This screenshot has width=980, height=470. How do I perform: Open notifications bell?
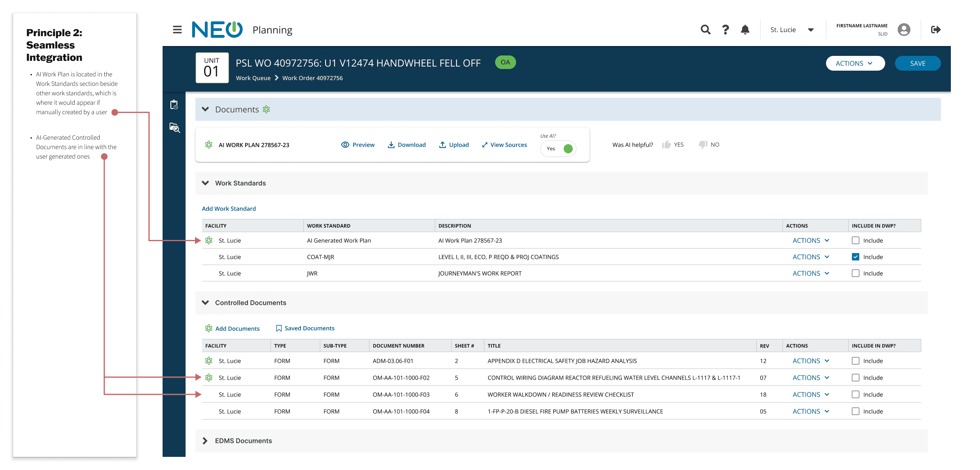745,30
